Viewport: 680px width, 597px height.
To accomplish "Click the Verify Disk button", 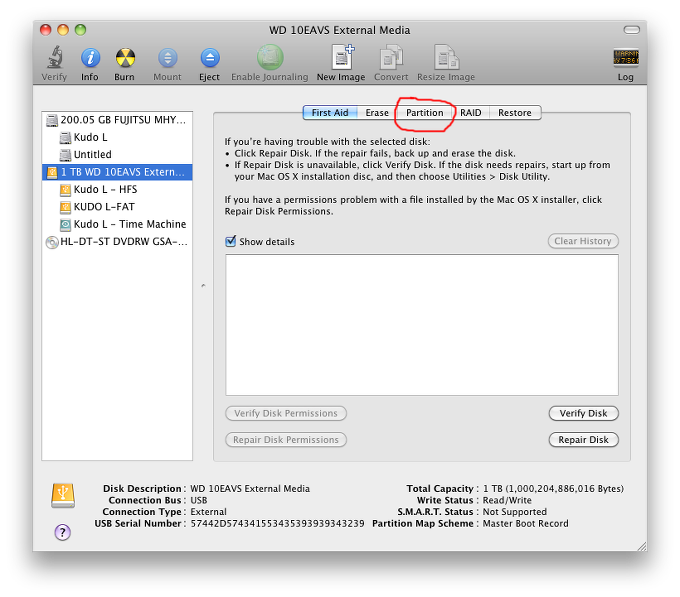I will 583,413.
